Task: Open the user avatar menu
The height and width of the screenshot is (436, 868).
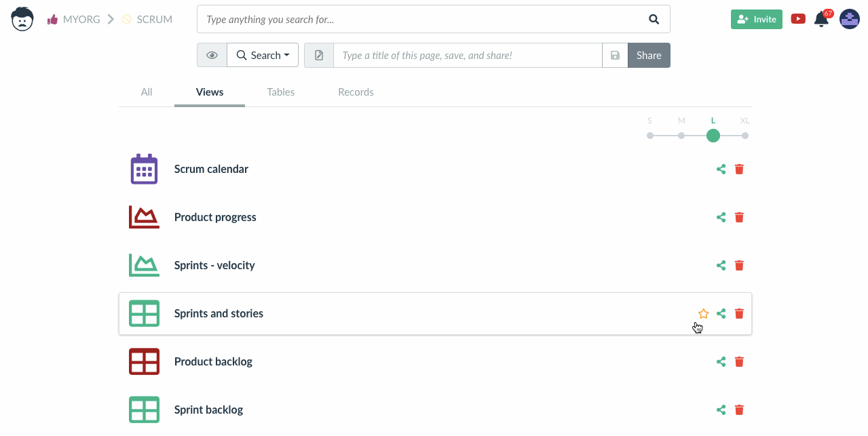Action: point(850,19)
